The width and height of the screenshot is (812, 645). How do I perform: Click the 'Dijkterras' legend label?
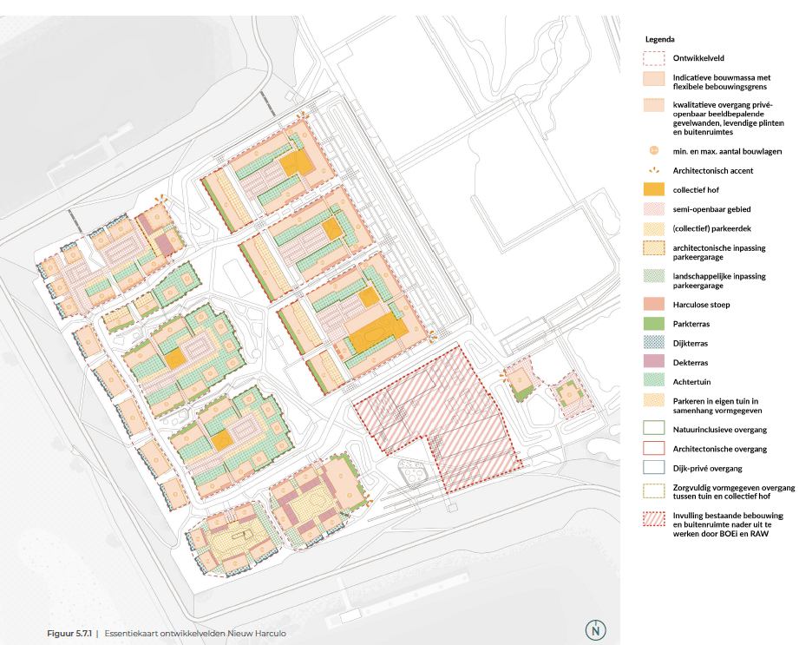coord(691,344)
